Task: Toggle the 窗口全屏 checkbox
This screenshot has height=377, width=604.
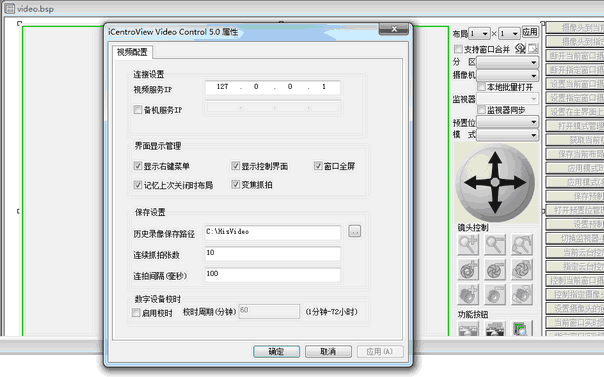Action: pos(318,166)
